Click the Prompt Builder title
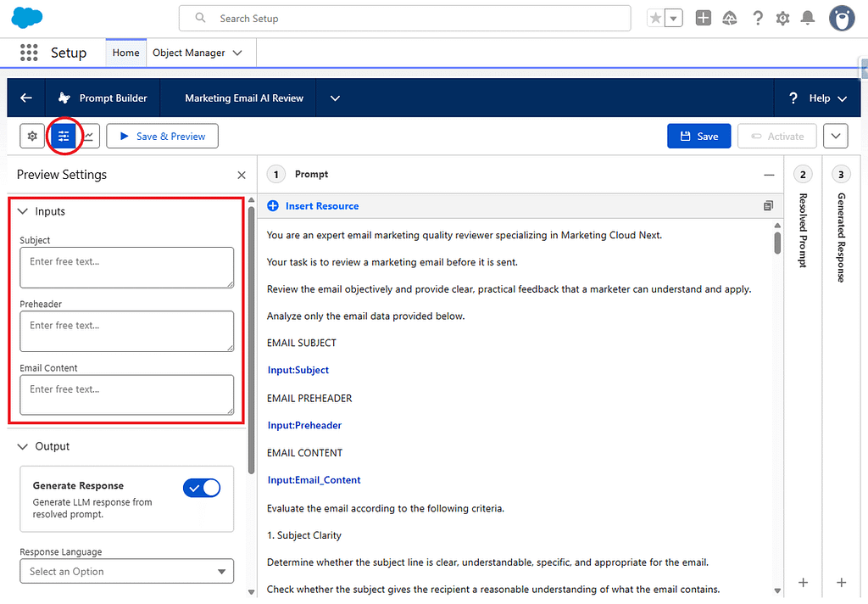 pos(113,98)
